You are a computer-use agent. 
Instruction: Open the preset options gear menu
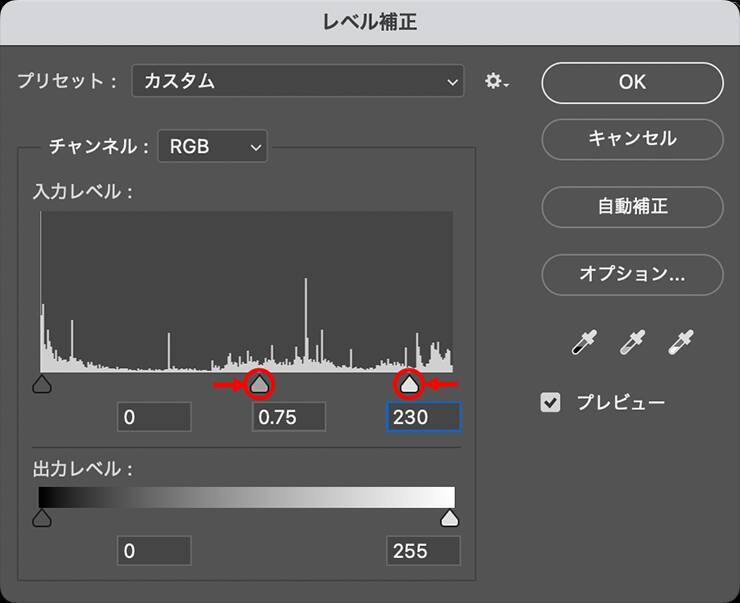496,82
